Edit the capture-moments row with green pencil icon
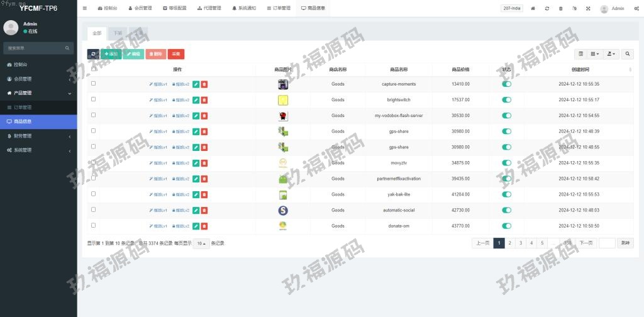Viewport: 644px width, 317px height. [196, 84]
